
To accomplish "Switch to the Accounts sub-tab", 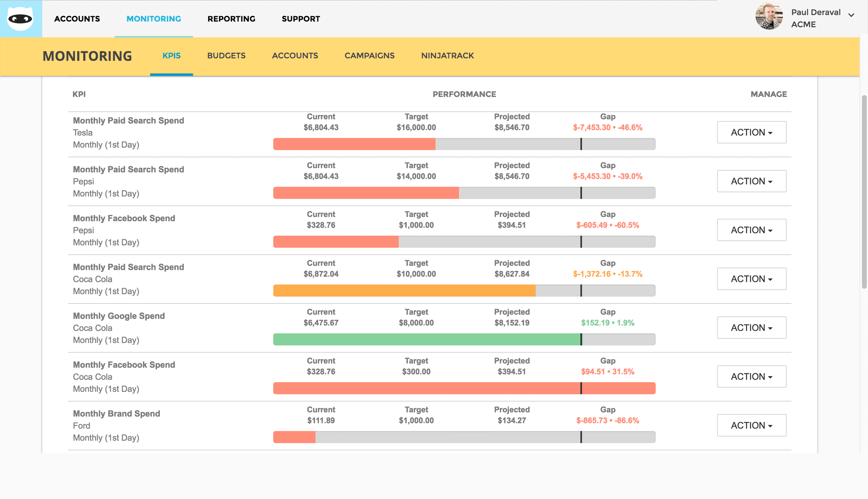I will [295, 56].
